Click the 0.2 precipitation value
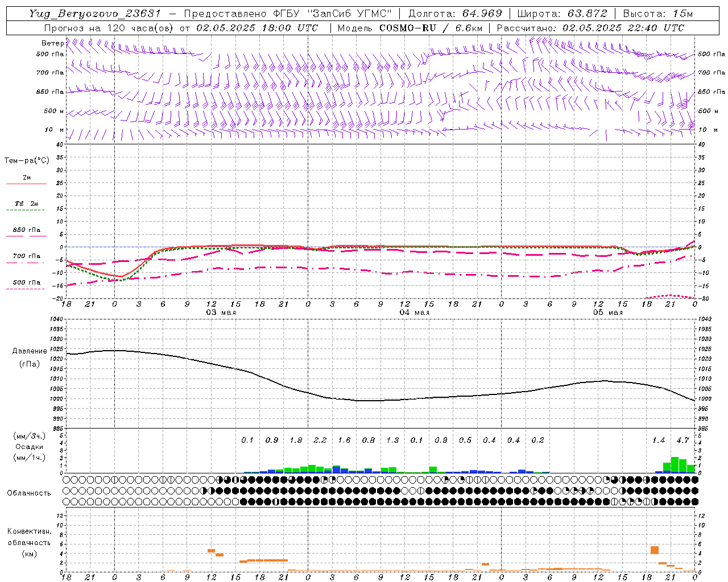Screen dimensions: 728x582 click(537, 440)
